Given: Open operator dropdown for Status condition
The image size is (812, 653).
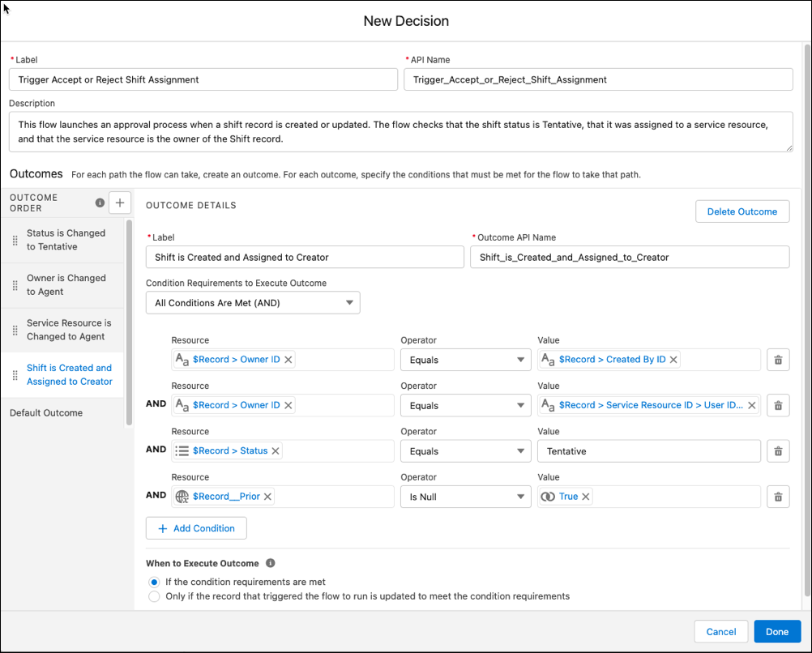Looking at the screenshot, I should (x=465, y=451).
